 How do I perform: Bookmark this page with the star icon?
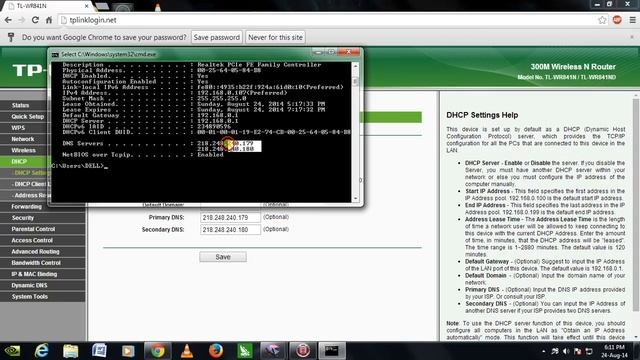coord(602,20)
